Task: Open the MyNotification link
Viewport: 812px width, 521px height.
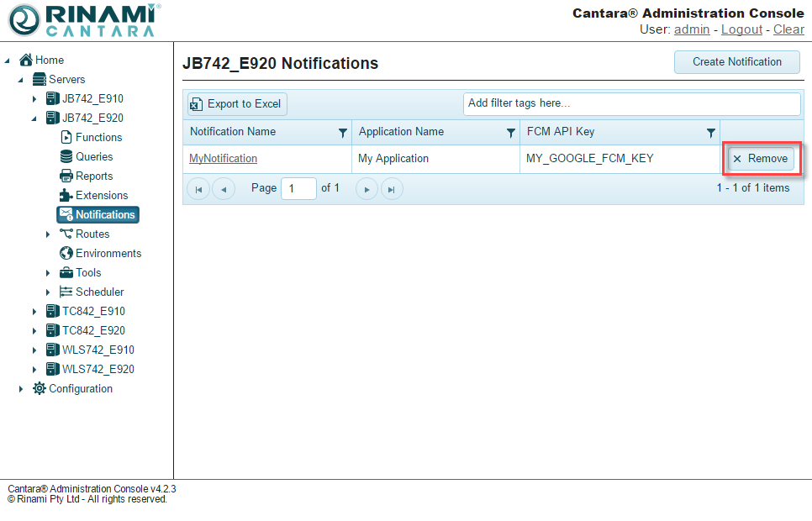Action: (x=223, y=159)
